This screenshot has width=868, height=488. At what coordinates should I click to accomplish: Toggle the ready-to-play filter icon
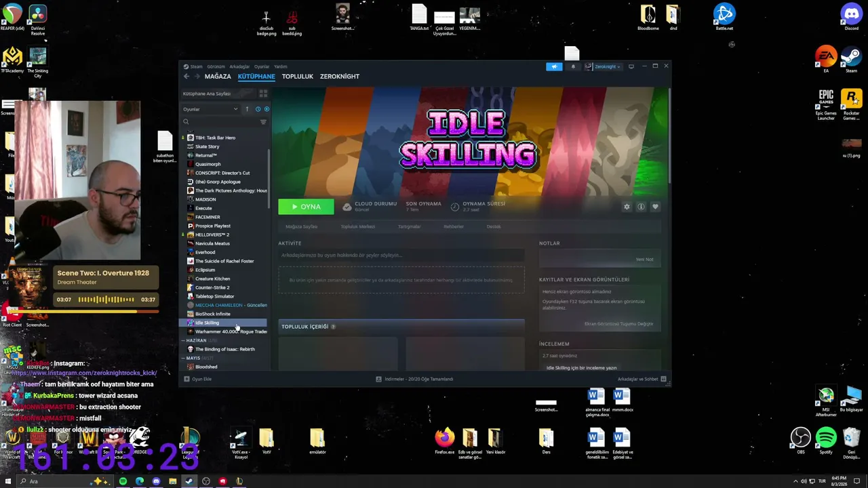click(267, 109)
